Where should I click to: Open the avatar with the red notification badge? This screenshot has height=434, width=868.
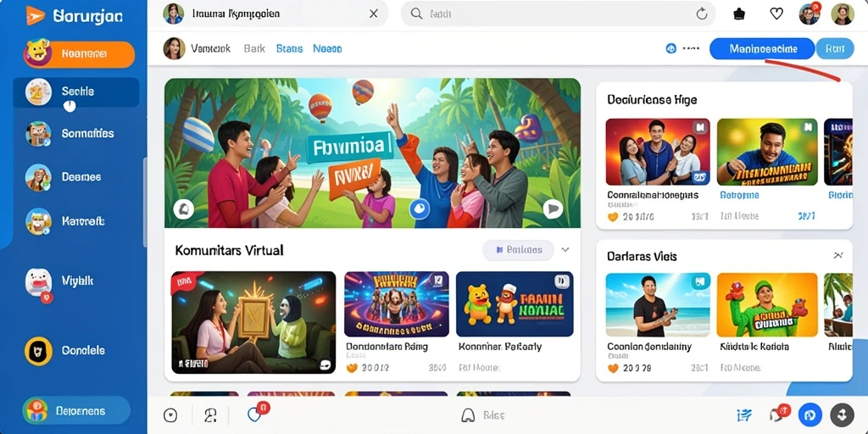coord(810,14)
